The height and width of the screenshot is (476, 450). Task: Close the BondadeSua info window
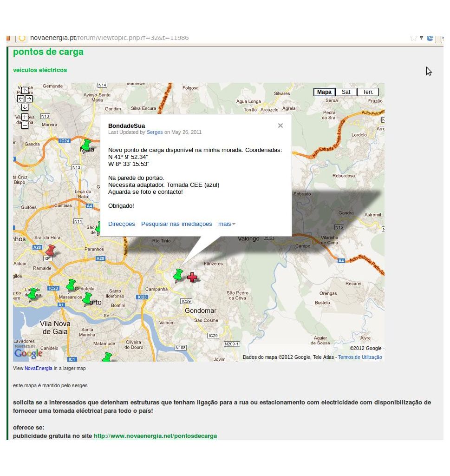tap(280, 126)
